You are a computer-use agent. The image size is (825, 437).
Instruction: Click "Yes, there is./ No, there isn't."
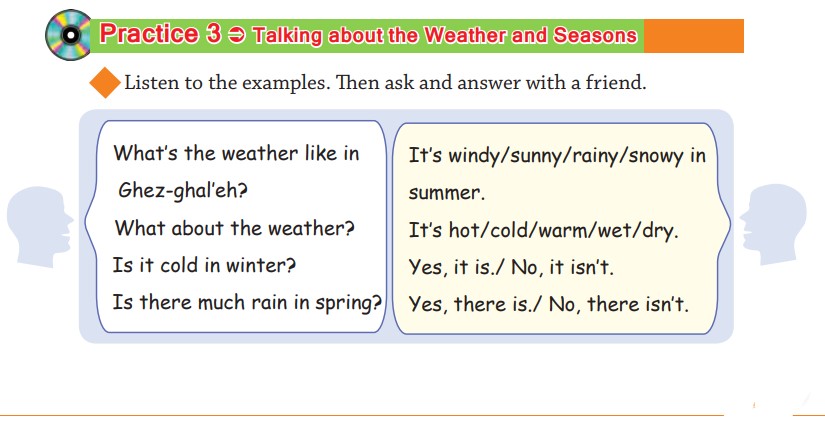549,305
